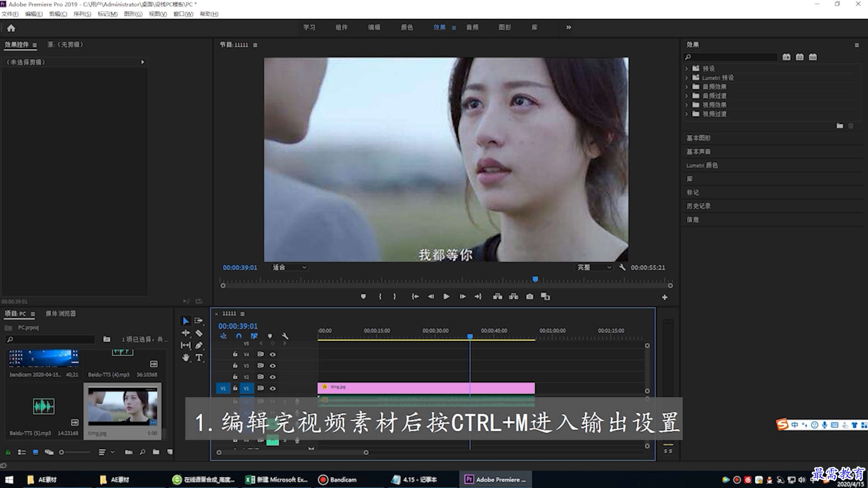Image resolution: width=868 pixels, height=488 pixels.
Task: Select the Razor tool
Action: click(x=199, y=333)
